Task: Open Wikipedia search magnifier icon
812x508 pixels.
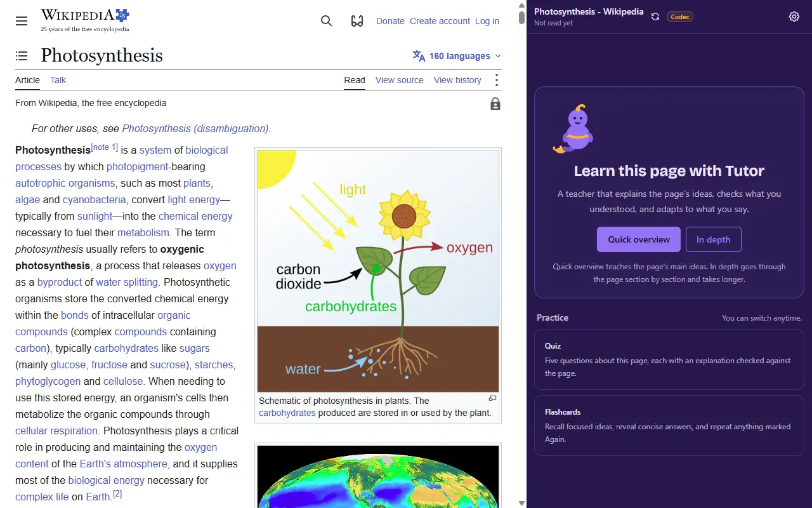Action: [x=327, y=21]
